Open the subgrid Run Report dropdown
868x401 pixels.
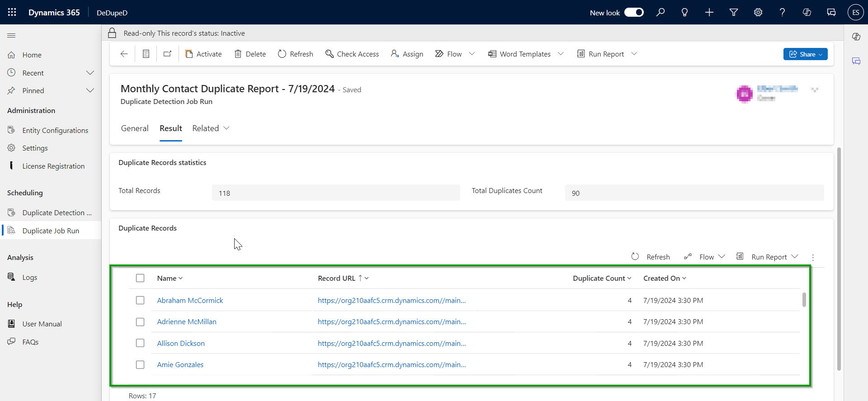coord(795,257)
